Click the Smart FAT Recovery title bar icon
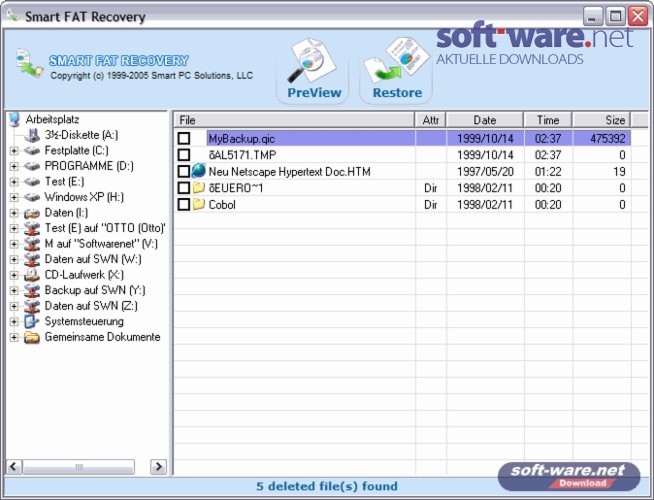 click(13, 16)
